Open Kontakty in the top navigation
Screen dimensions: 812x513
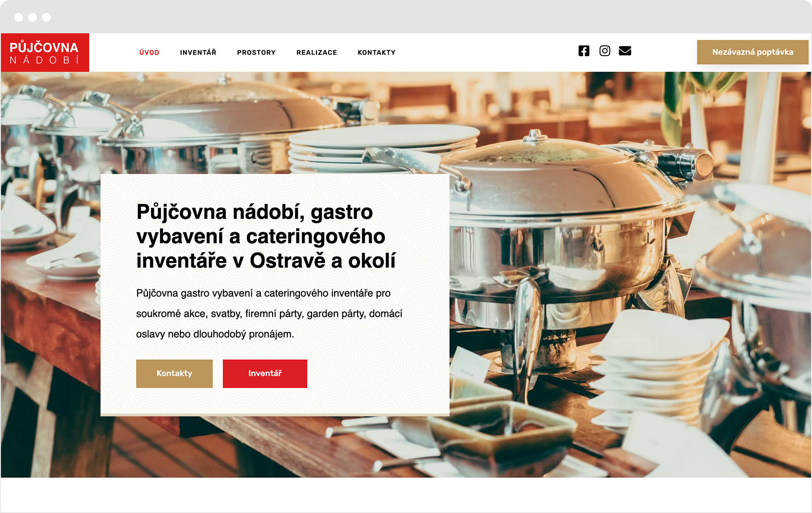coord(377,52)
